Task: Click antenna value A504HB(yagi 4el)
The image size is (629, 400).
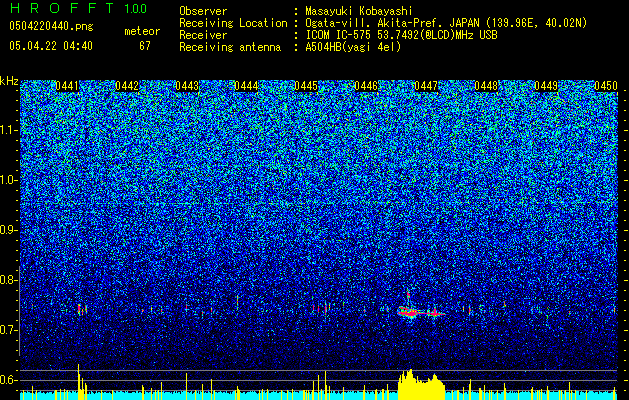Action: pyautogui.click(x=353, y=47)
